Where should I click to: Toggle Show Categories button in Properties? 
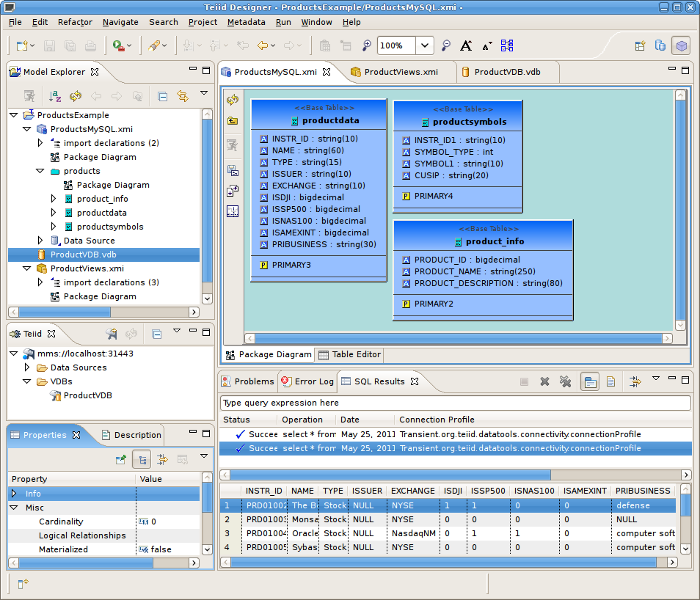pyautogui.click(x=142, y=459)
